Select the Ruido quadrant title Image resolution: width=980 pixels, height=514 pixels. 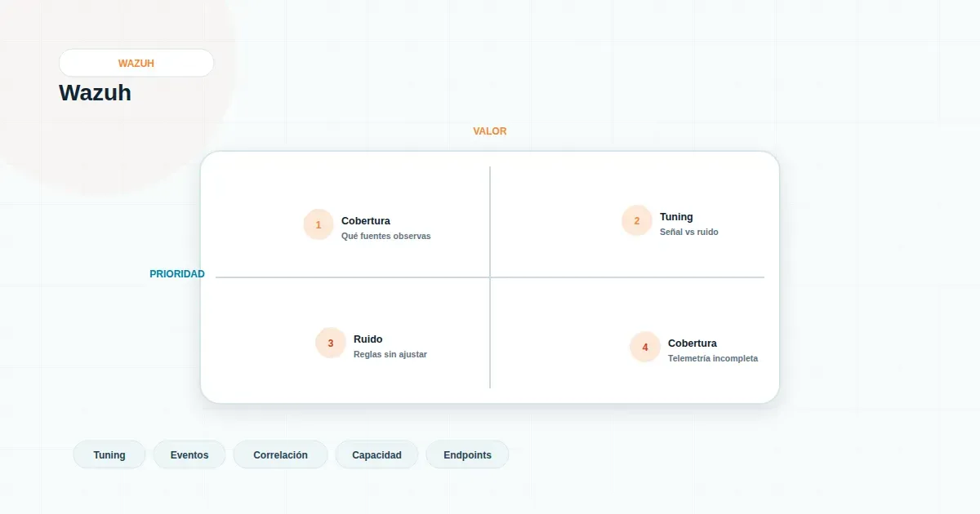(x=368, y=339)
